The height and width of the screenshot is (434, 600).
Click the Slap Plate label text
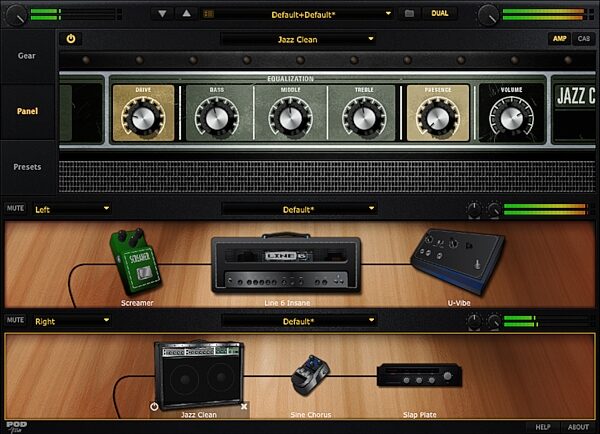tap(419, 414)
